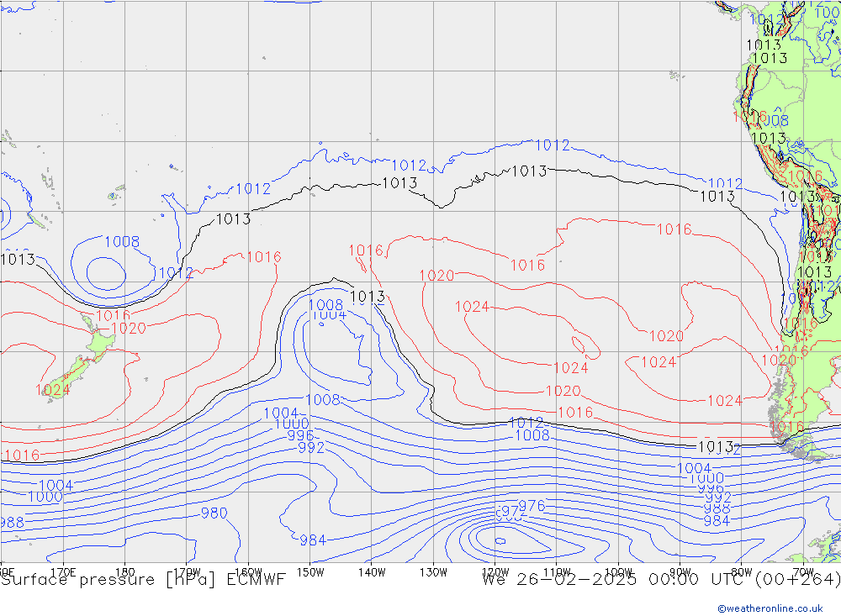Click the red 1020 label above New Zealand's North Island
The image size is (841, 616).
pos(129,328)
